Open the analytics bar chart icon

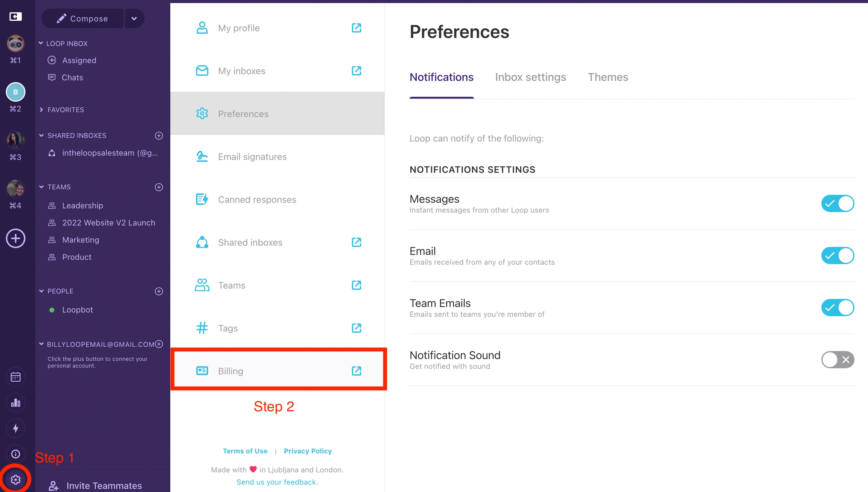coord(15,403)
